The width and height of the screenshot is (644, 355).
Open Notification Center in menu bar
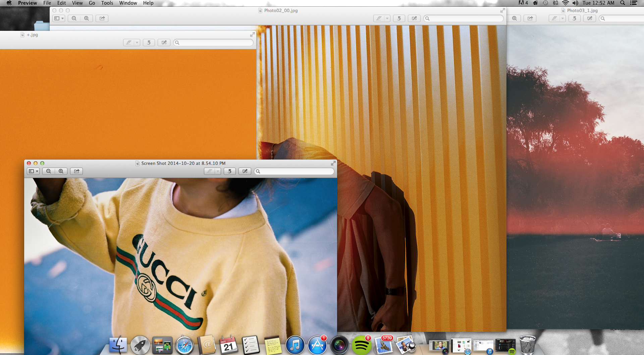[x=634, y=3]
